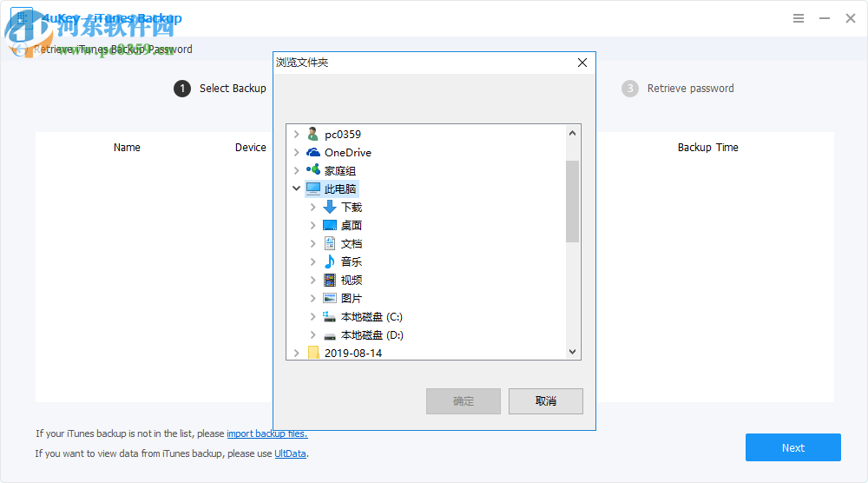Screen dimensions: 868x483
Task: Click the Next button
Action: (793, 447)
